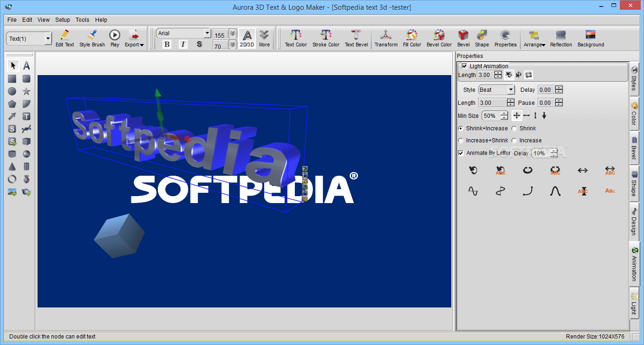Select the curve path tool
This screenshot has width=644, height=345.
point(26,129)
